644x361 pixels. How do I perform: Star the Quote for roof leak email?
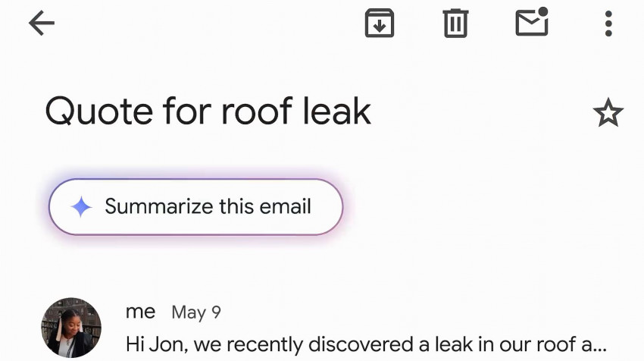pos(608,113)
